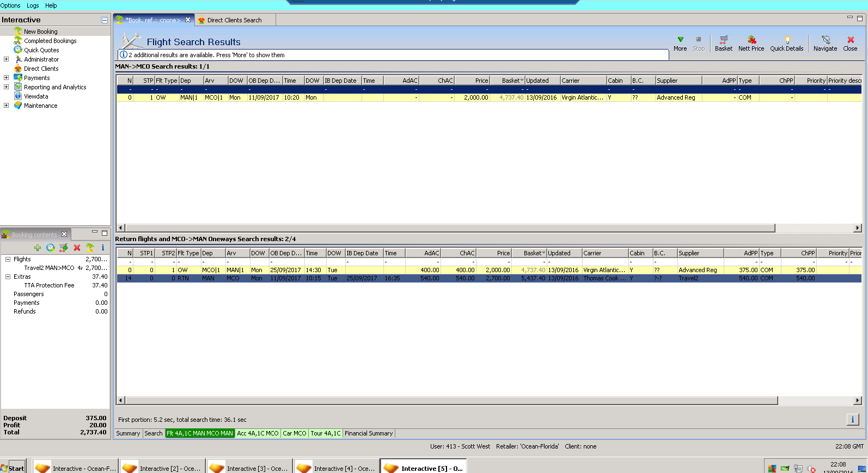This screenshot has width=868, height=473.
Task: Switch to the Summary tab
Action: point(128,433)
